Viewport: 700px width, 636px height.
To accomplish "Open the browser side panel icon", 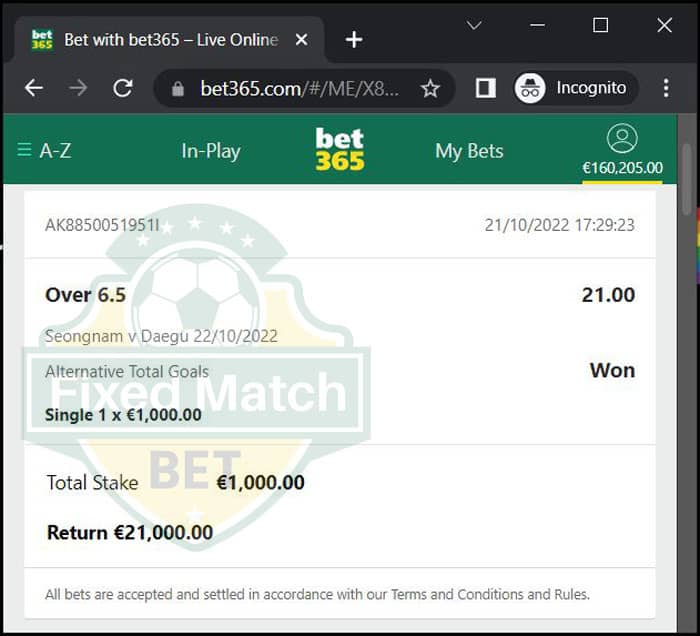I will 485,88.
